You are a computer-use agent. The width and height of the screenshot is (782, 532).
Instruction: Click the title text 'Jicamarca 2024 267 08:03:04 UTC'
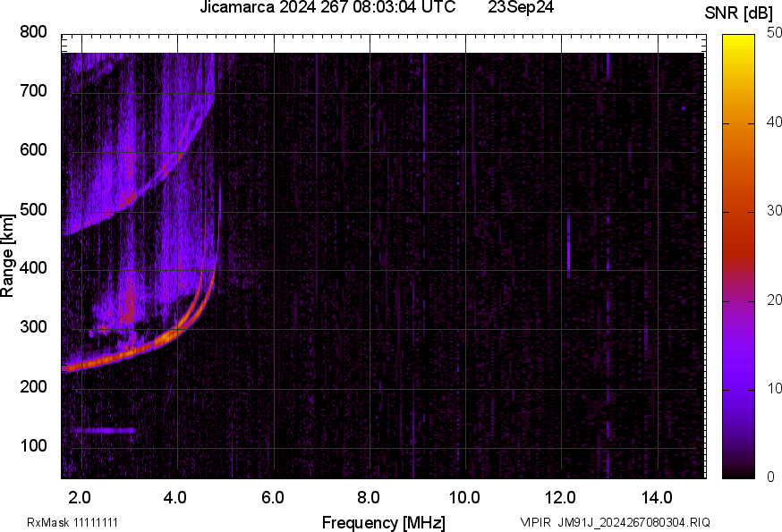click(327, 7)
